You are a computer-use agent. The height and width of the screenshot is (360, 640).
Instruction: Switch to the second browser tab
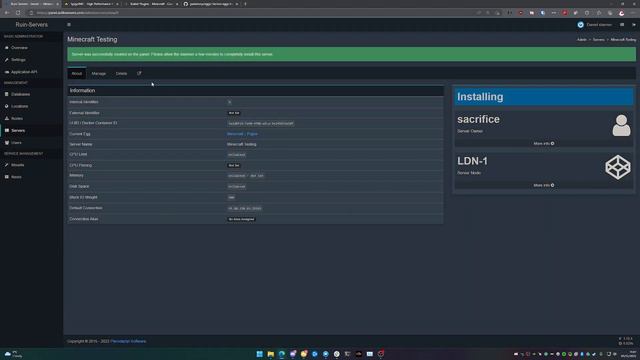coord(92,4)
